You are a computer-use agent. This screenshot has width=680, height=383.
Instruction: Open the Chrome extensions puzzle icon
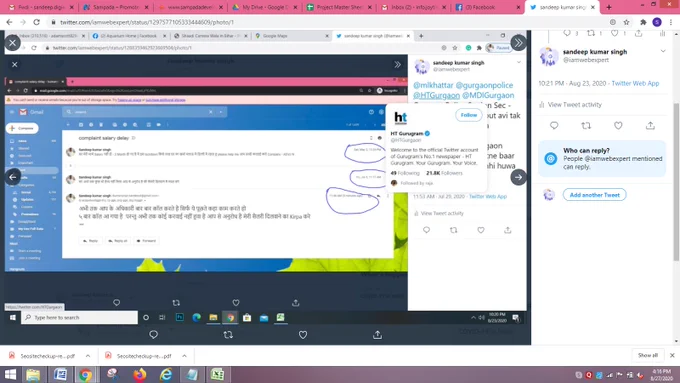[643, 22]
